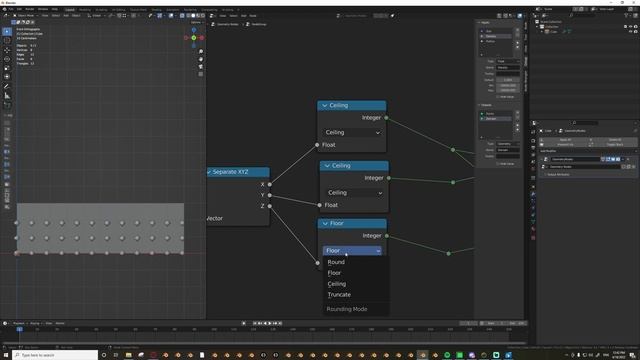Collapse the Inputs panel in sidebar
This screenshot has width=640, height=360.
pos(479,22)
